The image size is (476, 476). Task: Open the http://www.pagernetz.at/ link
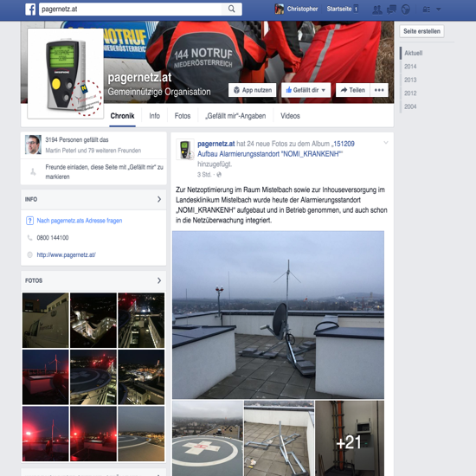click(66, 254)
